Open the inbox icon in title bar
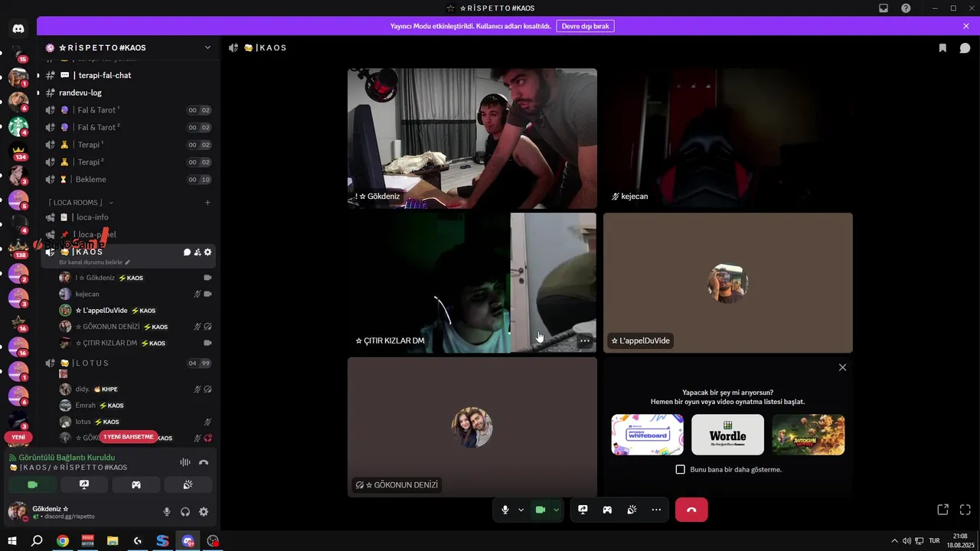The width and height of the screenshot is (980, 551). [883, 8]
